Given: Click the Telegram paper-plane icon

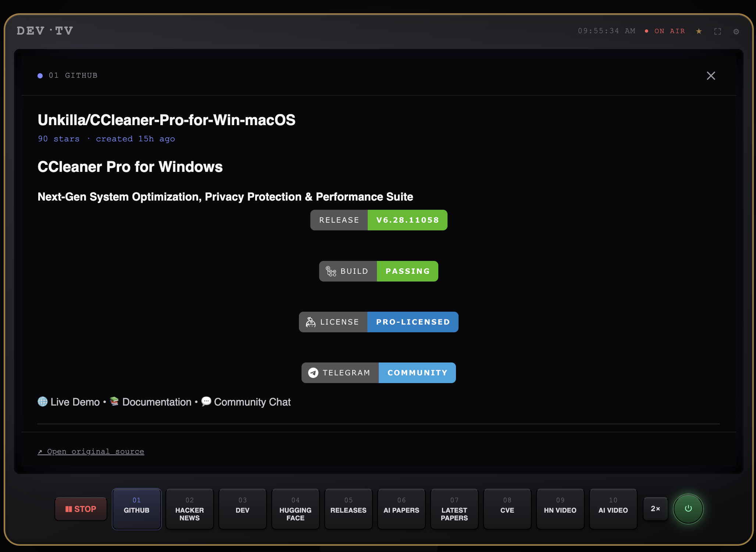Looking at the screenshot, I should (313, 373).
